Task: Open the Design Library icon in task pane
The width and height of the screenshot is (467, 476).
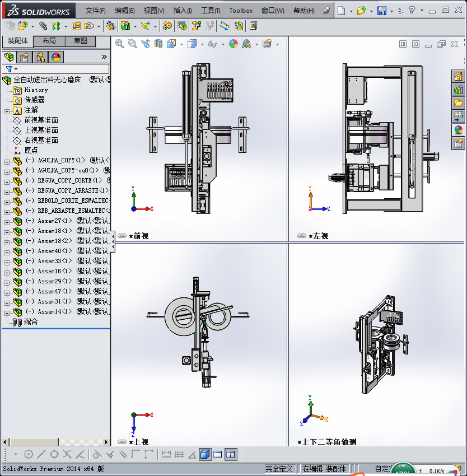Action: pos(458,89)
